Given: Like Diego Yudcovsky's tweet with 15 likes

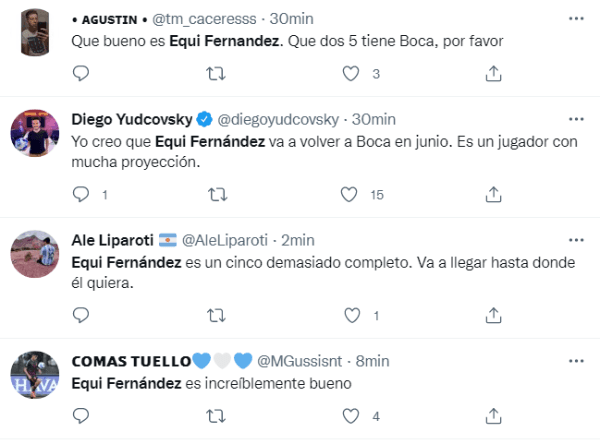Looking at the screenshot, I should coord(350,194).
